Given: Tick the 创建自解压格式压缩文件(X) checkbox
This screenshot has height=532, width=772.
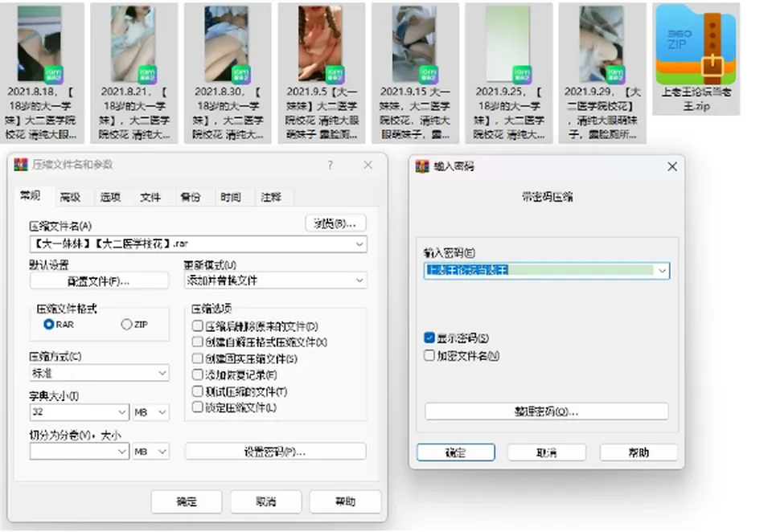Looking at the screenshot, I should click(x=198, y=342).
